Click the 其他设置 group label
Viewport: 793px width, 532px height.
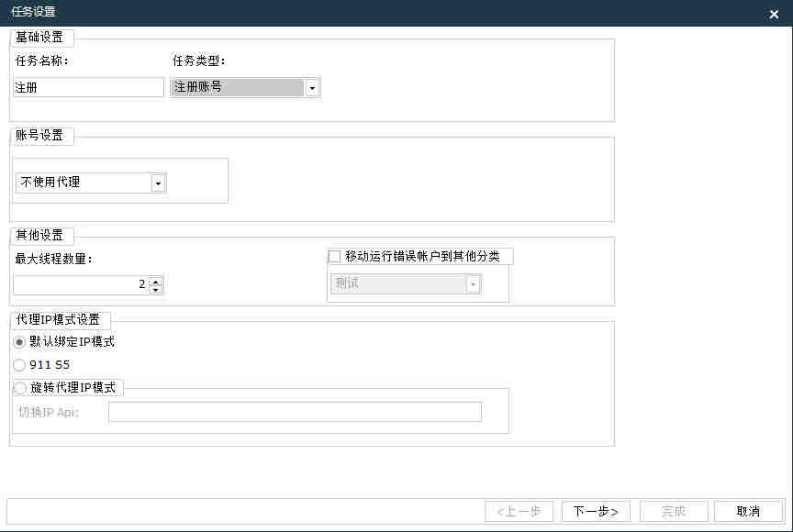[39, 235]
